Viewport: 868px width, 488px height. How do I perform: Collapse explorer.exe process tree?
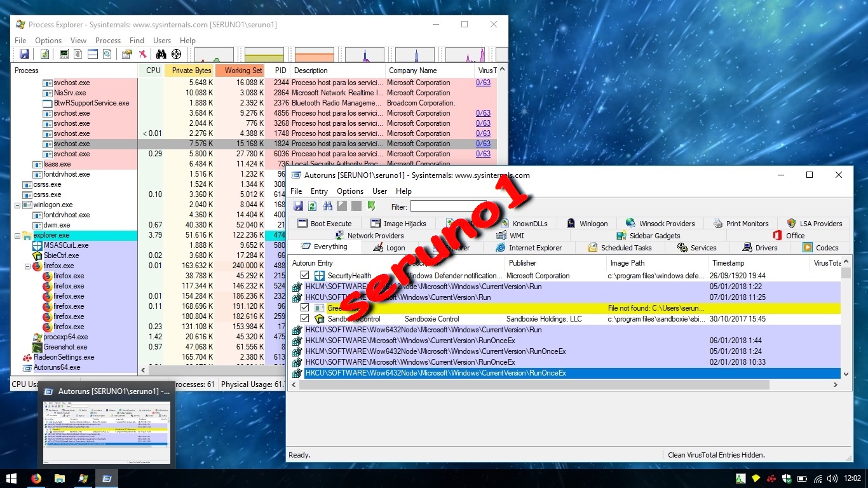[17, 235]
